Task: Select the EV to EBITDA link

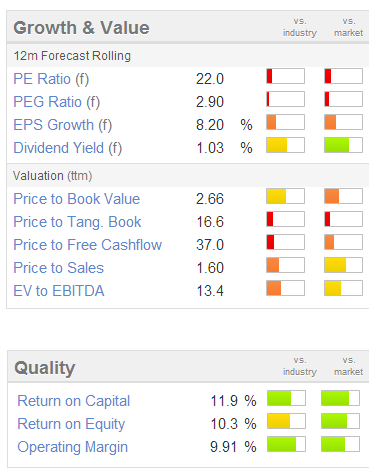Action: point(59,291)
